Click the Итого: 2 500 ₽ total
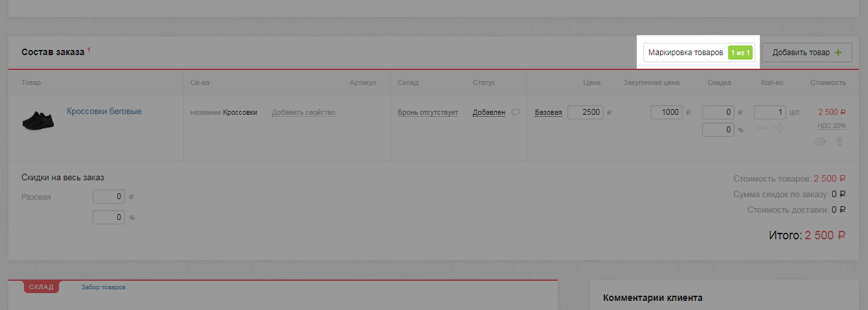The height and width of the screenshot is (310, 868). pyautogui.click(x=807, y=235)
